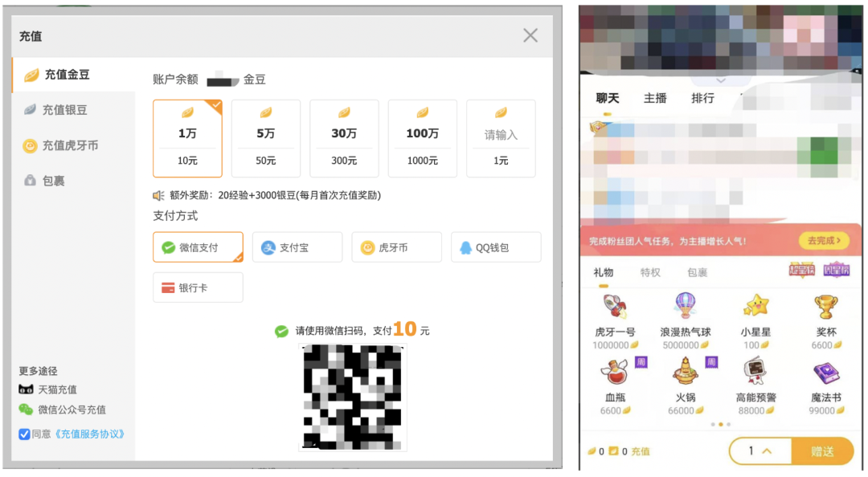Viewport: 868px width, 477px height.
Task: Choose QQ钱包 as payment method
Action: pyautogui.click(x=496, y=247)
